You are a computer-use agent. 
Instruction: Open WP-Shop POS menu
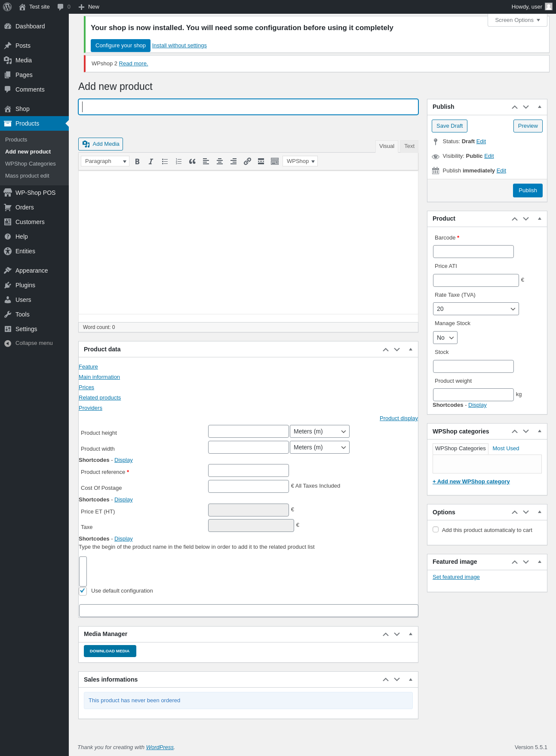pyautogui.click(x=34, y=193)
